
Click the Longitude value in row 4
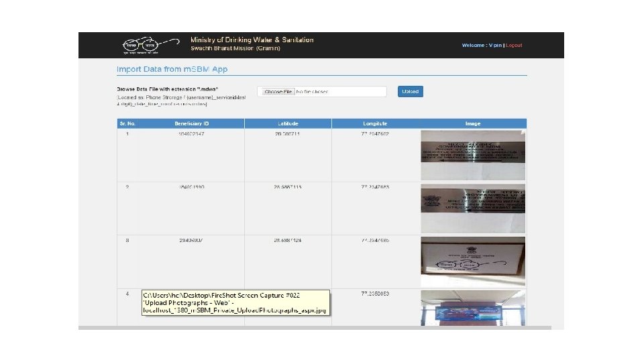(375, 294)
